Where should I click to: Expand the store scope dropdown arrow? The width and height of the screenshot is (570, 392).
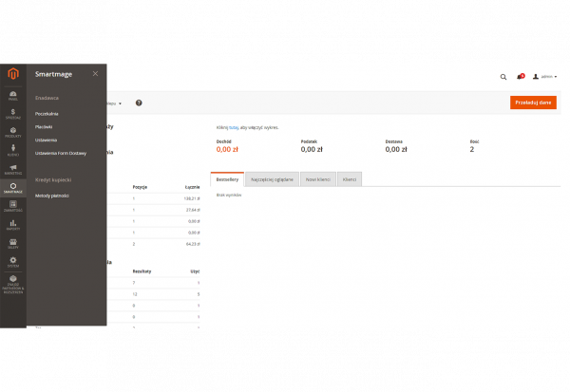(120, 103)
